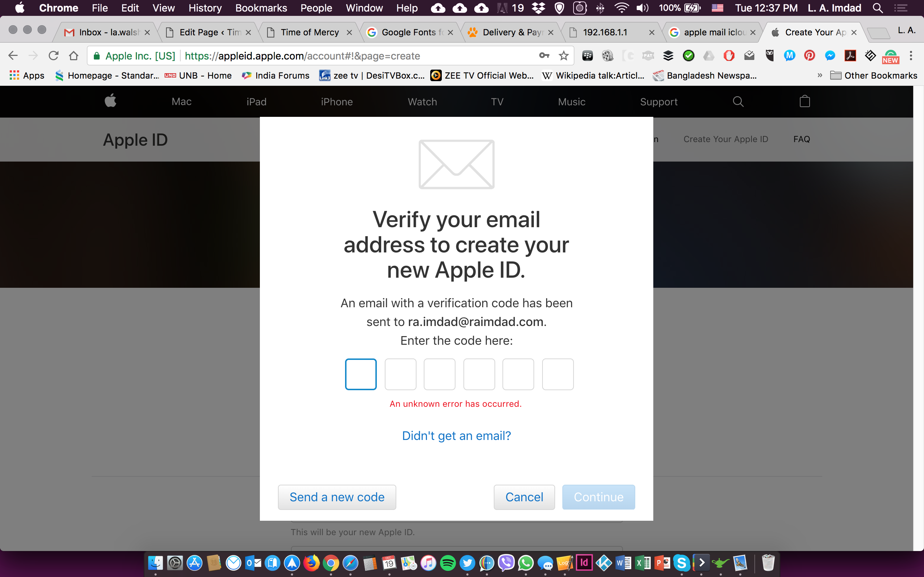Click the iPhone menu item in navigation
This screenshot has height=577, width=924.
[337, 101]
